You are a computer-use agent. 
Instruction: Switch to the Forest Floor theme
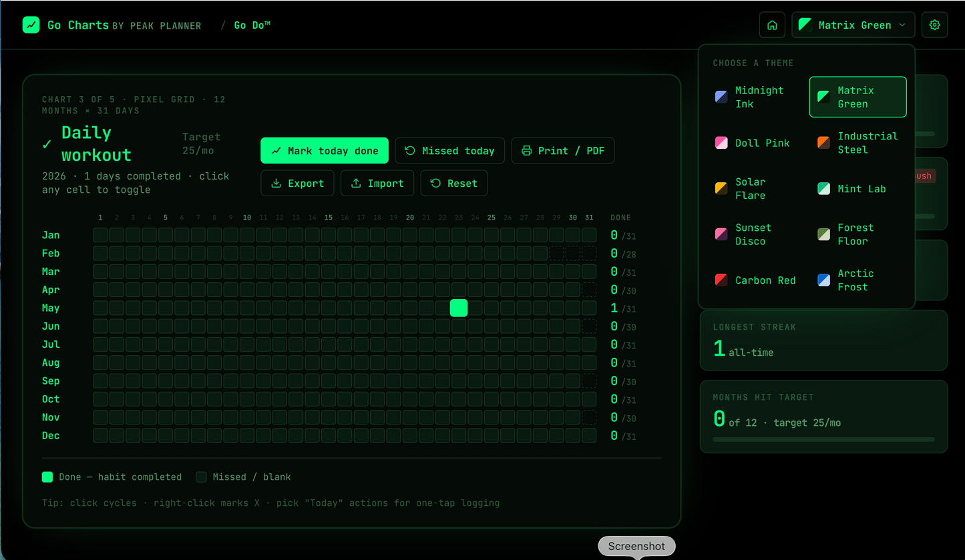click(x=857, y=234)
